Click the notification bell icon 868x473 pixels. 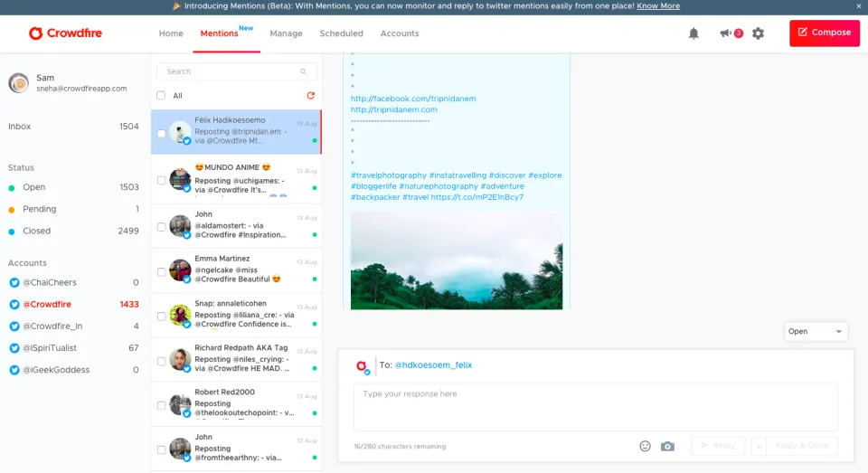pos(693,33)
